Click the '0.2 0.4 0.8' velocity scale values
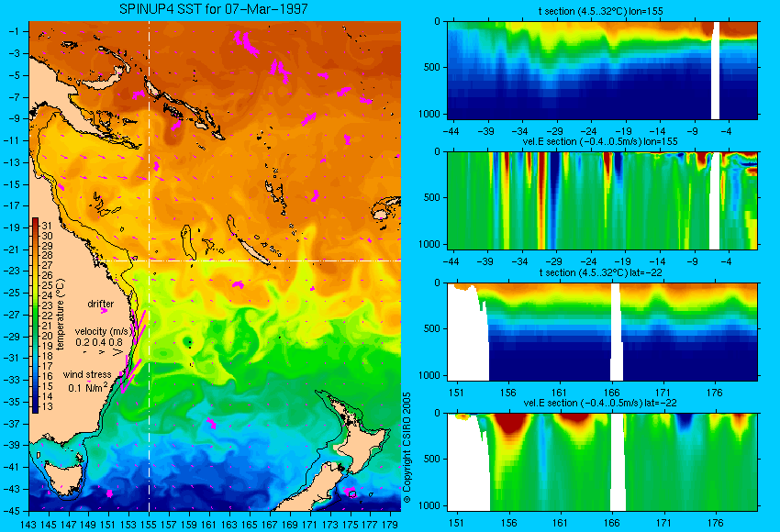Image resolution: width=780 pixels, height=532 pixels. coord(99,342)
